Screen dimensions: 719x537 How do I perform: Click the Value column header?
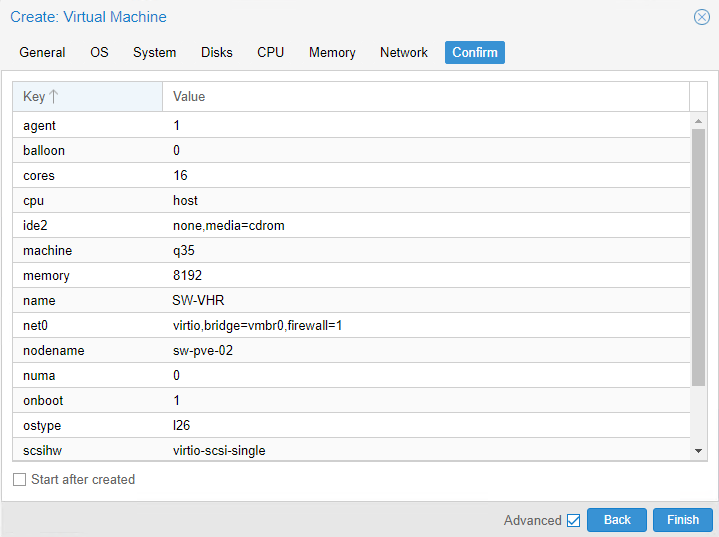(x=426, y=96)
